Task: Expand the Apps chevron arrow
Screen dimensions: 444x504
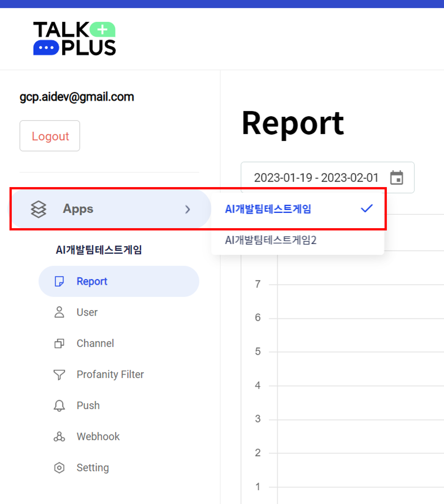Action: [188, 209]
